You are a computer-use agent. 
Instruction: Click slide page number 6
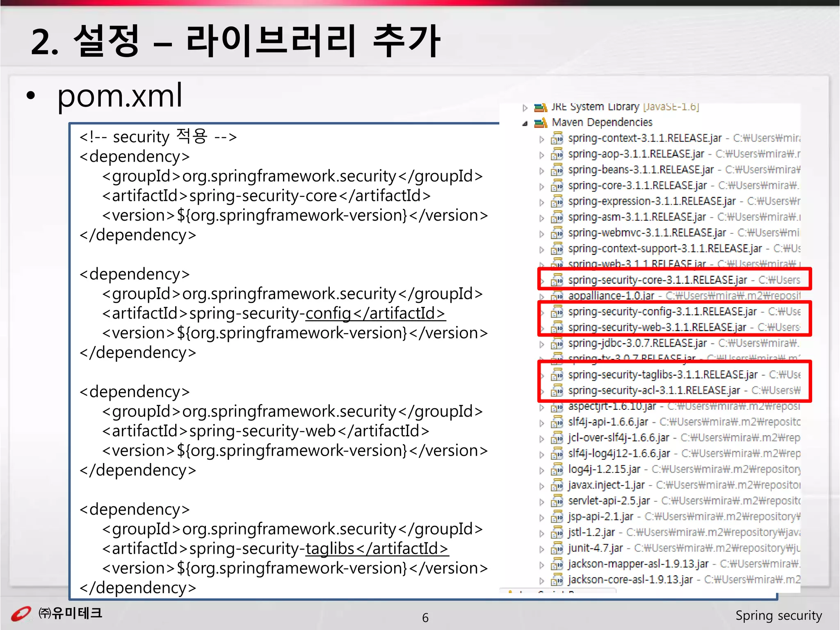[425, 618]
